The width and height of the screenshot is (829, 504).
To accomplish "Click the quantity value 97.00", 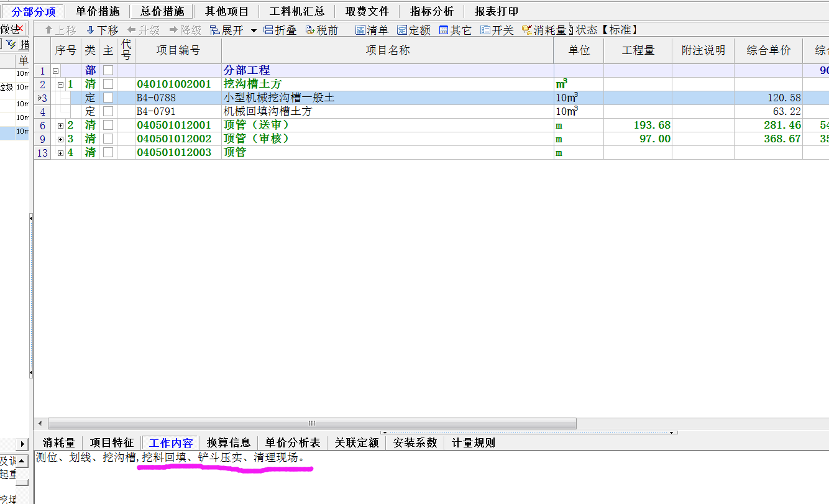I will tap(655, 139).
